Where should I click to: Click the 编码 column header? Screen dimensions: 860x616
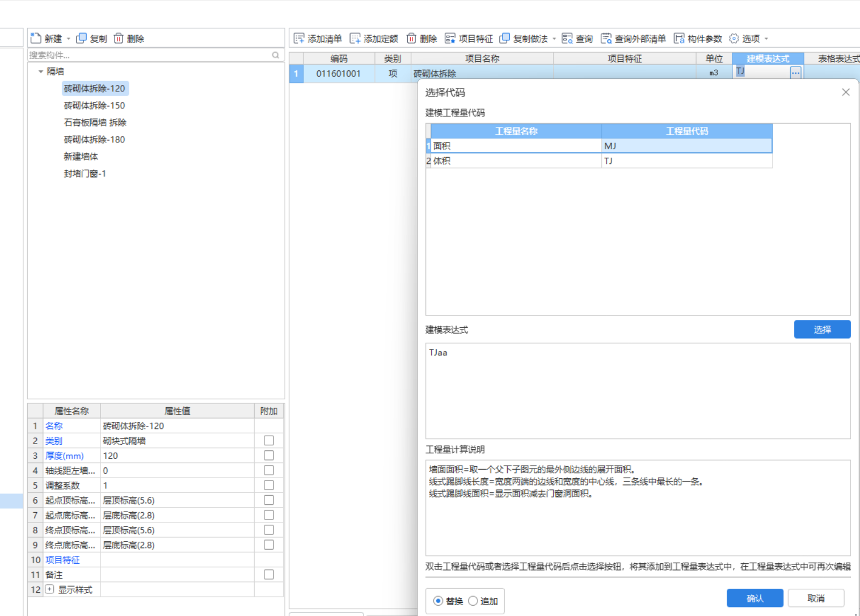pos(339,58)
